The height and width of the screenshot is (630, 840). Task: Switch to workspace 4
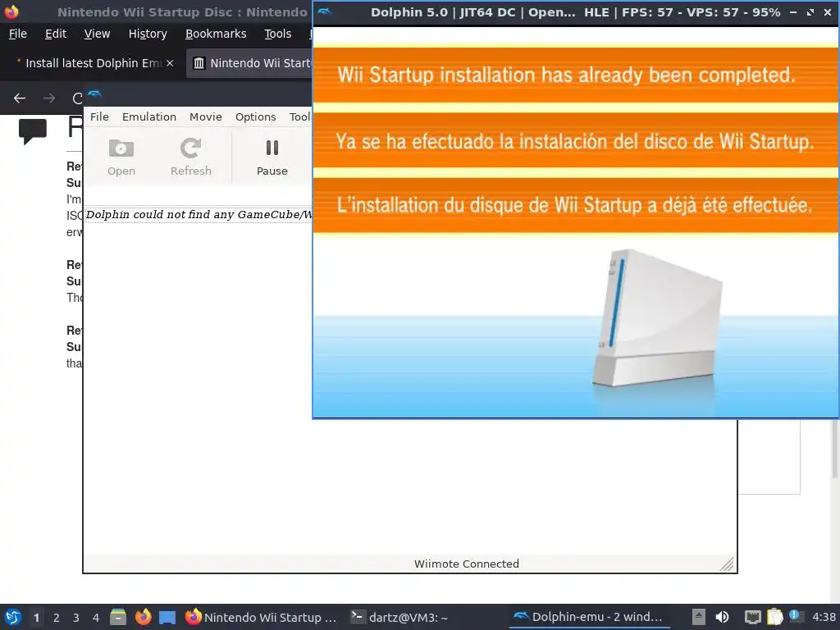click(96, 618)
